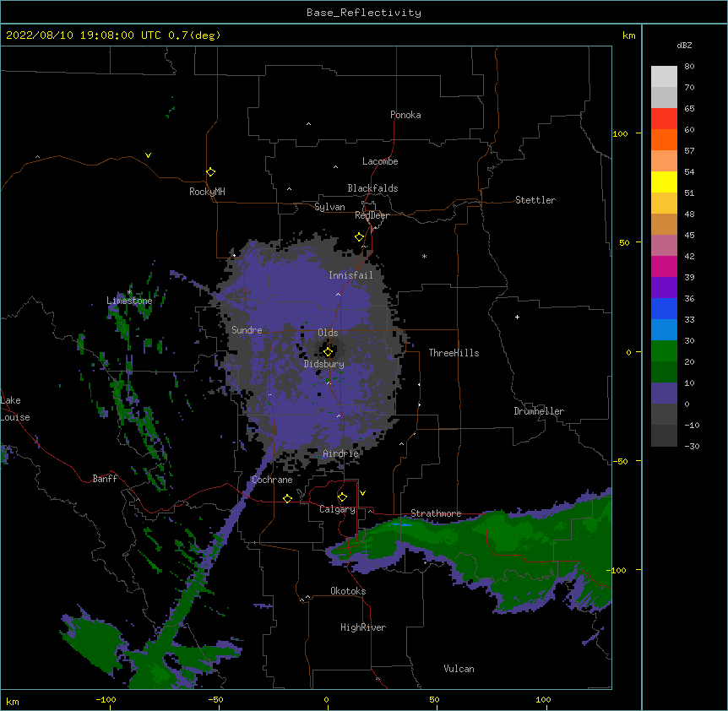This screenshot has width=728, height=711.
Task: Click the -50 tick on the bottom axis
Action: (215, 699)
